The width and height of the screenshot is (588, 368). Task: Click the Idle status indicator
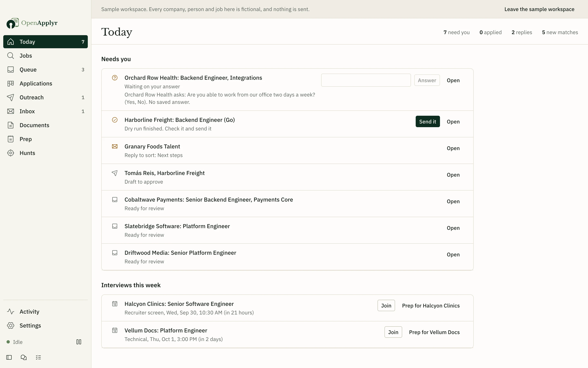pos(14,342)
